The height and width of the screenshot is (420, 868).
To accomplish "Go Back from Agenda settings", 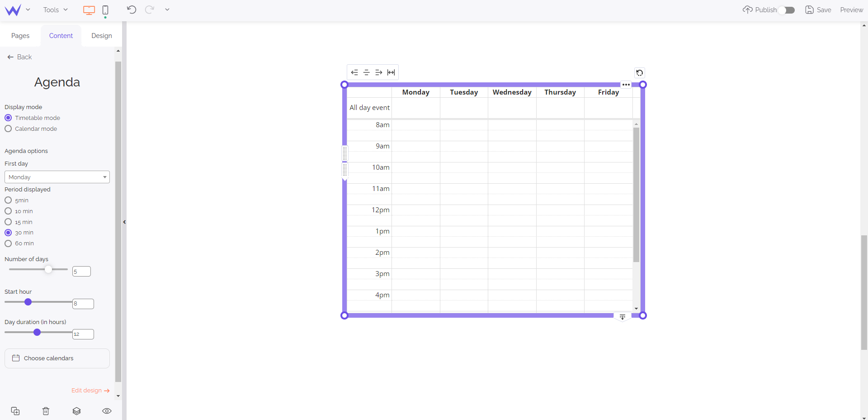I will (x=19, y=57).
